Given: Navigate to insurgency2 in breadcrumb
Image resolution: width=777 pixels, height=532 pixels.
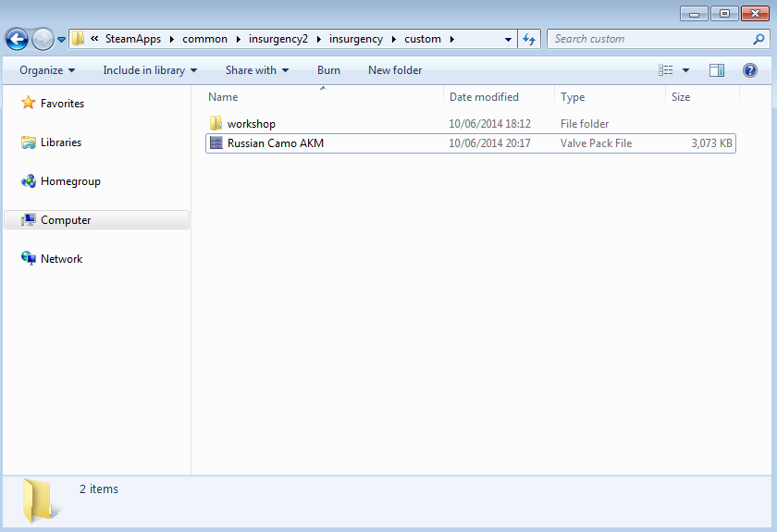Looking at the screenshot, I should [278, 39].
